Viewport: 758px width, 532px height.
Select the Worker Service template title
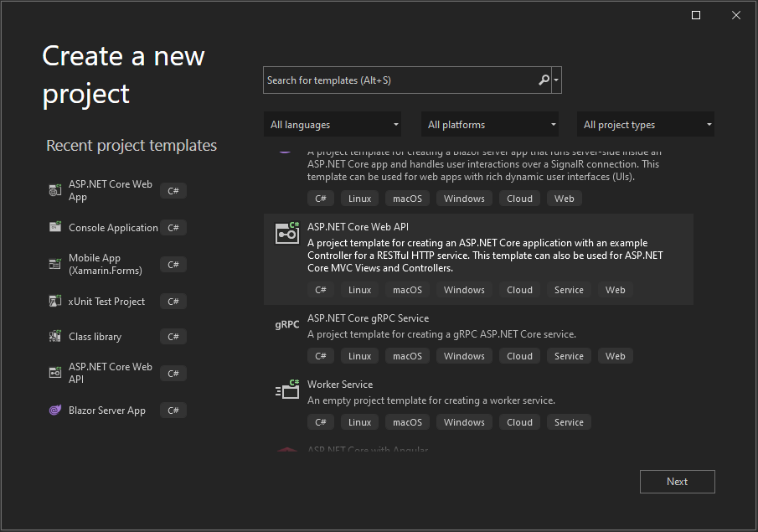click(340, 385)
